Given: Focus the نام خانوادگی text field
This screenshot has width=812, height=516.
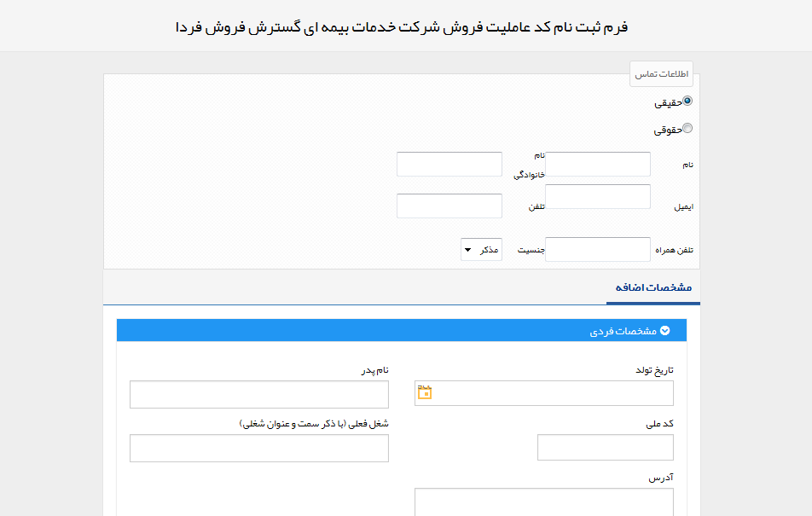Looking at the screenshot, I should click(x=449, y=165).
